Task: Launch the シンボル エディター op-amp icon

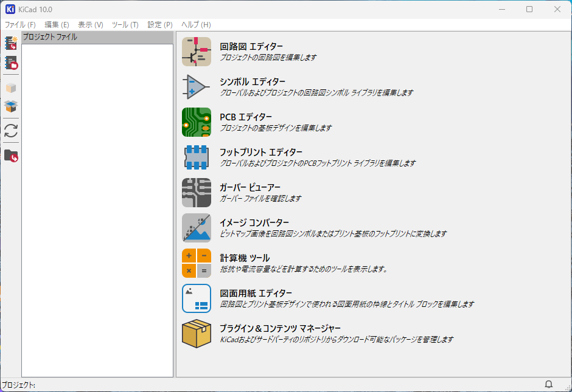Action: tap(197, 87)
